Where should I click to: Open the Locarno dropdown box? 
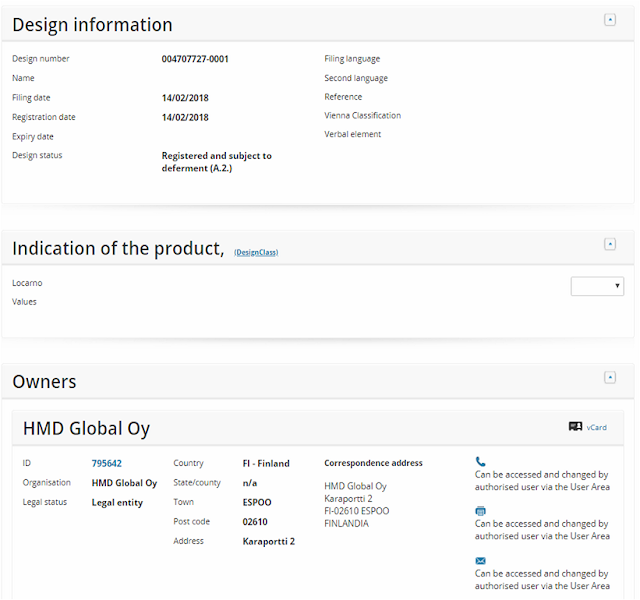tap(597, 286)
